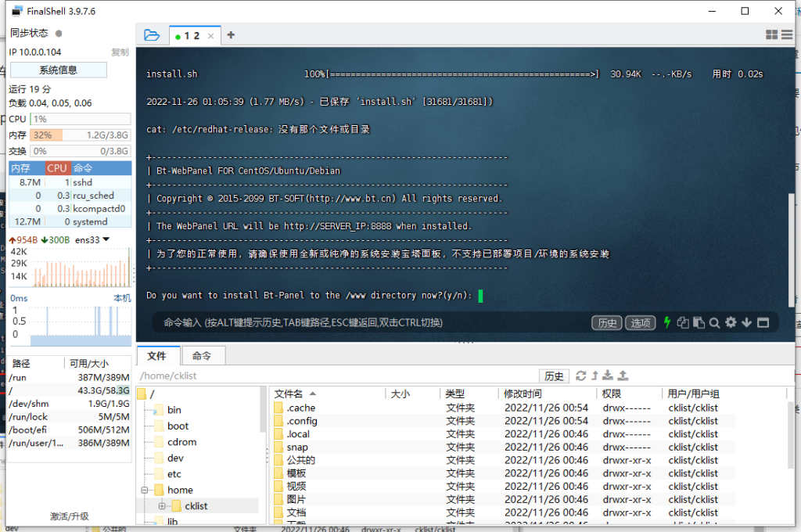This screenshot has height=532, width=801.
Task: Click the paste icon in terminal toolbar
Action: pyautogui.click(x=699, y=322)
